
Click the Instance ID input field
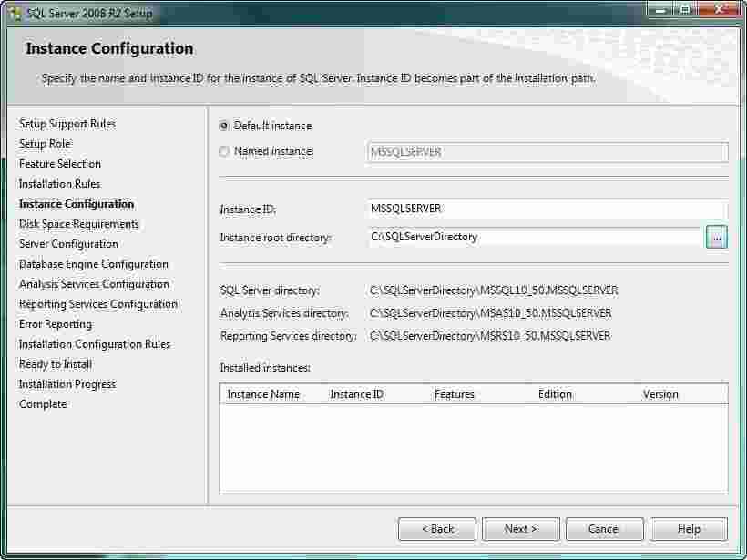pos(547,209)
